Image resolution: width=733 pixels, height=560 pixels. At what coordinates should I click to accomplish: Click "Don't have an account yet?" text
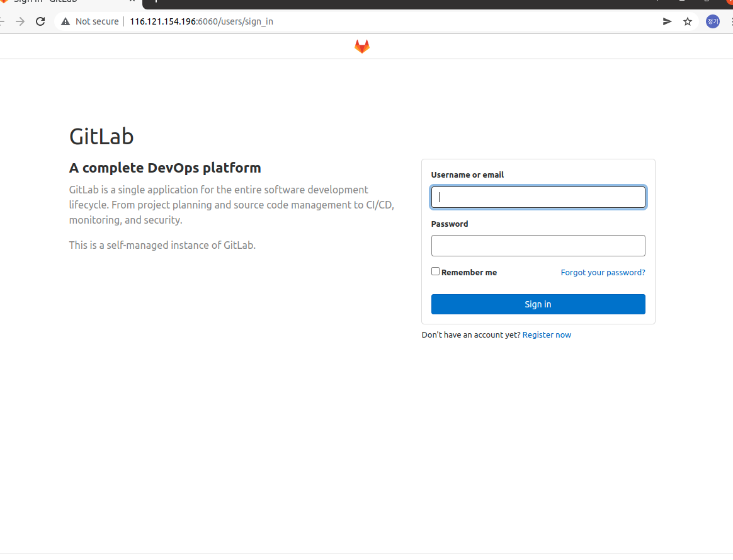pos(471,334)
